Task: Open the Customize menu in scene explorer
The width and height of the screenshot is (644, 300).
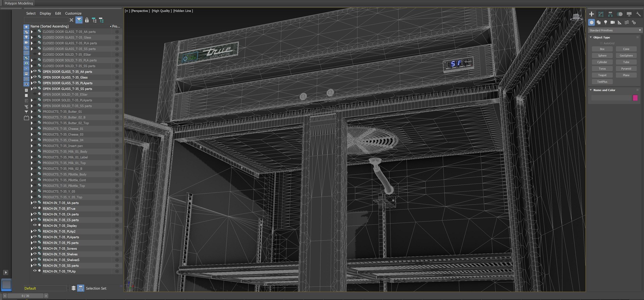Action: coord(73,13)
